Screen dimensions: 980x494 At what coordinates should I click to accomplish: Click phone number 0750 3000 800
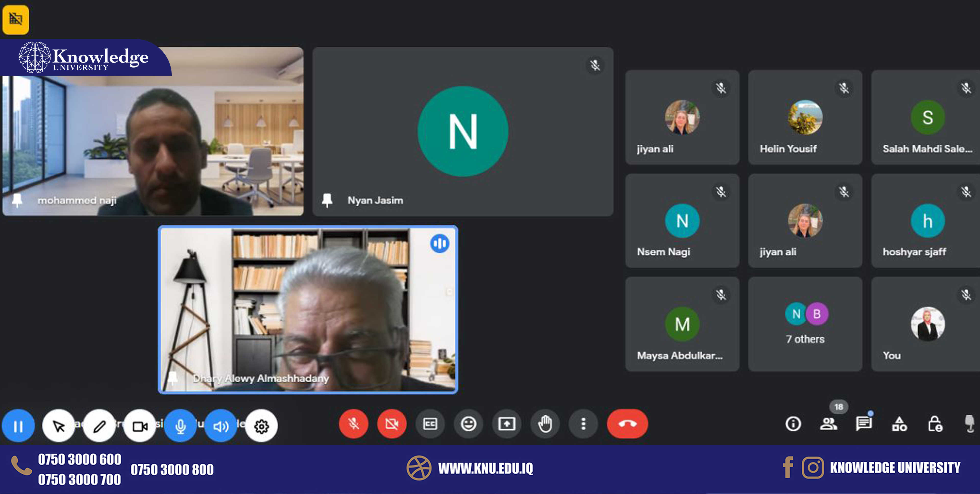click(172, 470)
